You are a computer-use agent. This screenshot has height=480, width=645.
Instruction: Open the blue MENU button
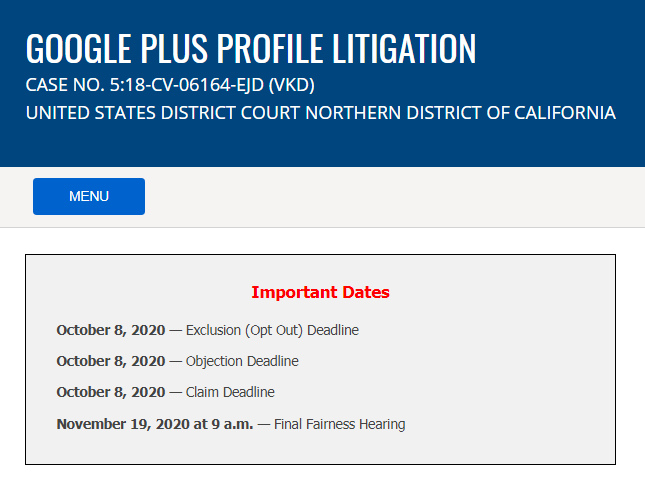[x=89, y=196]
